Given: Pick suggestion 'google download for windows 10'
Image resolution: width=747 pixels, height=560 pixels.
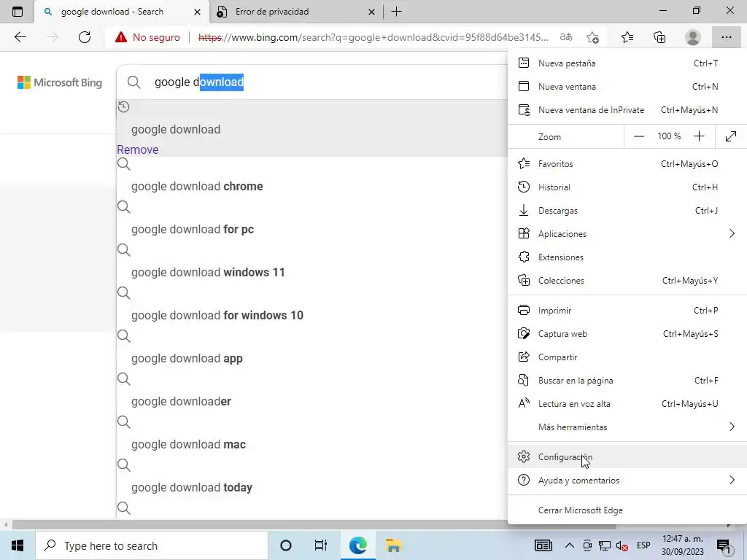Looking at the screenshot, I should click(217, 315).
